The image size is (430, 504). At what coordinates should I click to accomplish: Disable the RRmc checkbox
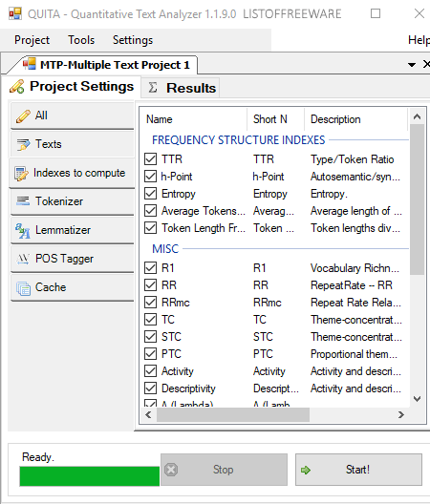(x=151, y=303)
